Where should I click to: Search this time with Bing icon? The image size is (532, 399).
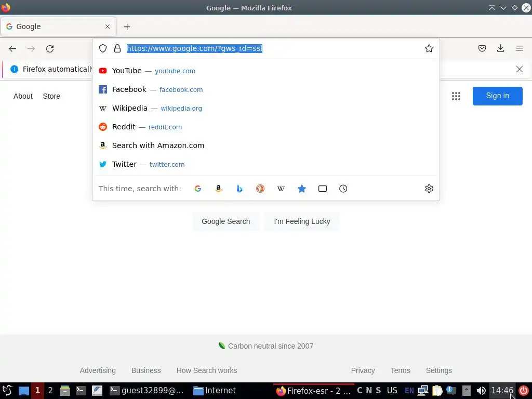pyautogui.click(x=240, y=189)
